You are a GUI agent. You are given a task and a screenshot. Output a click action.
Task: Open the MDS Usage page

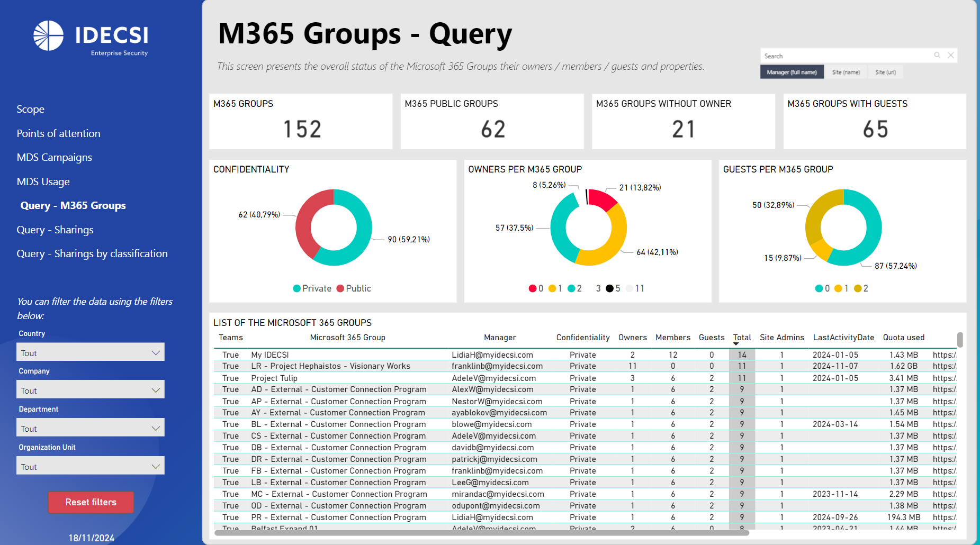43,182
